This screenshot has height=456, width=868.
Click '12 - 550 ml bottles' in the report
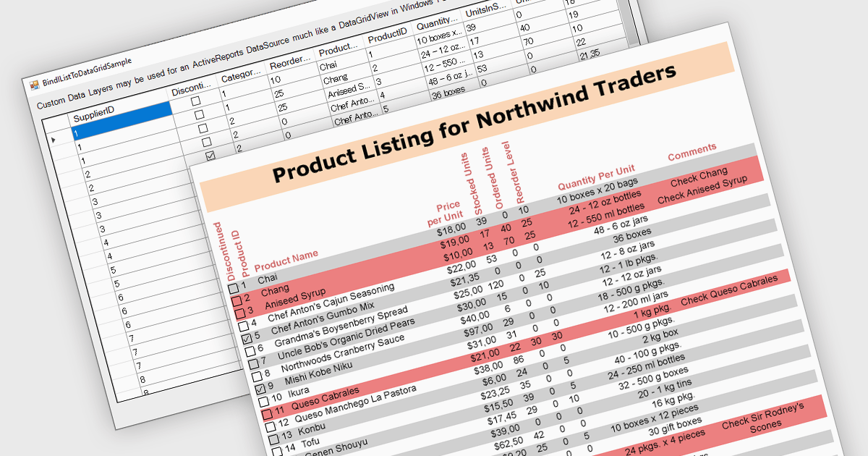[x=606, y=214]
